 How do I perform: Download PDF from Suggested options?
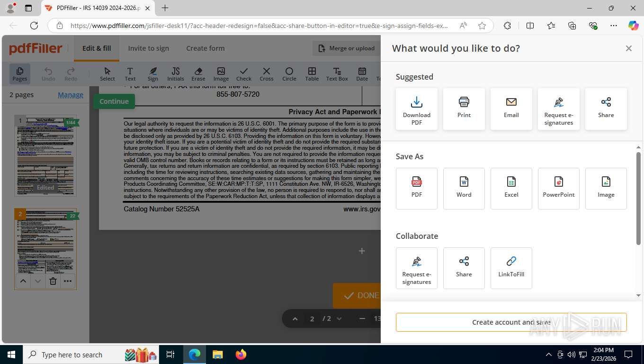click(417, 109)
